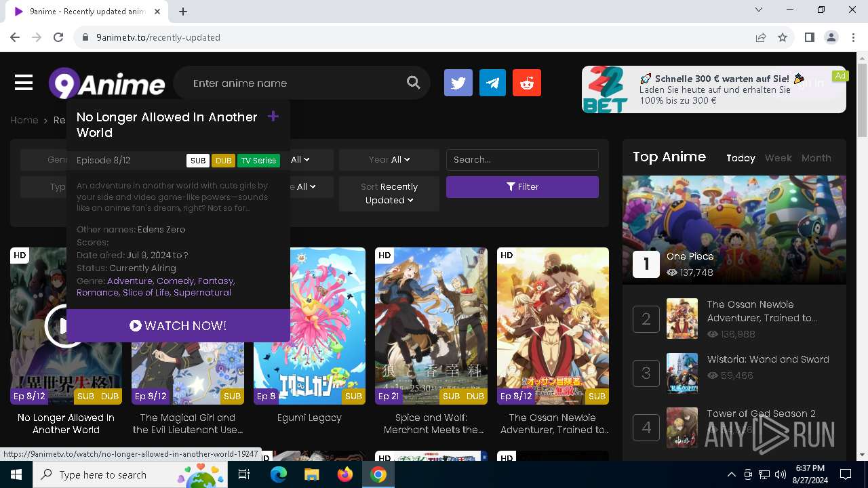Open the Reddit social link
The width and height of the screenshot is (868, 488).
click(x=527, y=83)
